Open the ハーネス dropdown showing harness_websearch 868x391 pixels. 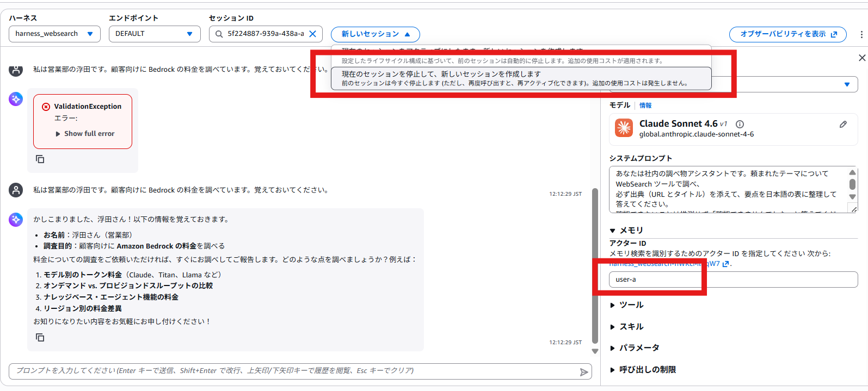pyautogui.click(x=54, y=34)
